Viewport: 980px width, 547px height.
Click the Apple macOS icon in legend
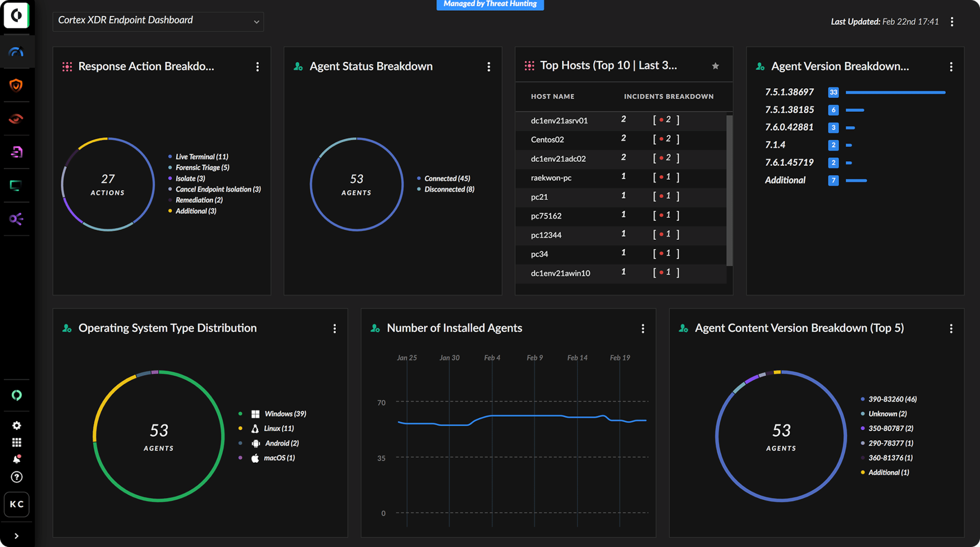[x=255, y=458]
